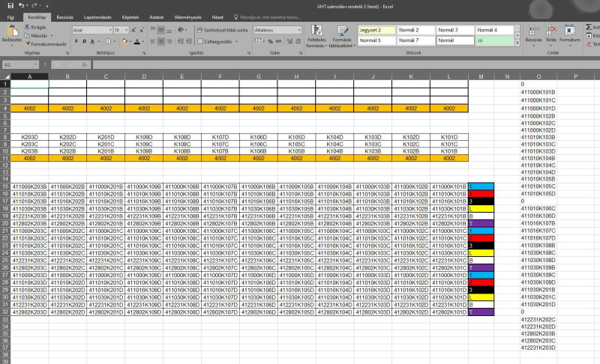Decrease decimal places
The width and height of the screenshot is (600, 364).
(x=298, y=41)
